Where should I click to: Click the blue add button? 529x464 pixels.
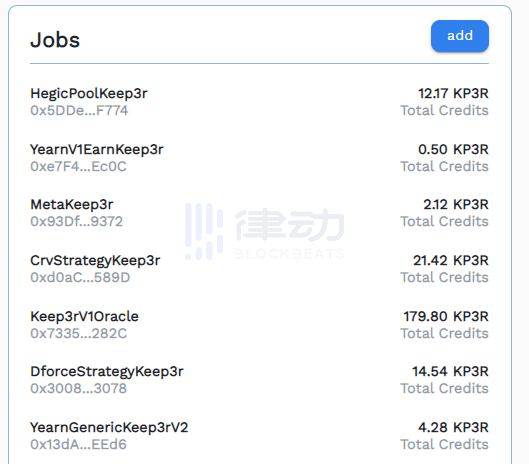tap(460, 36)
